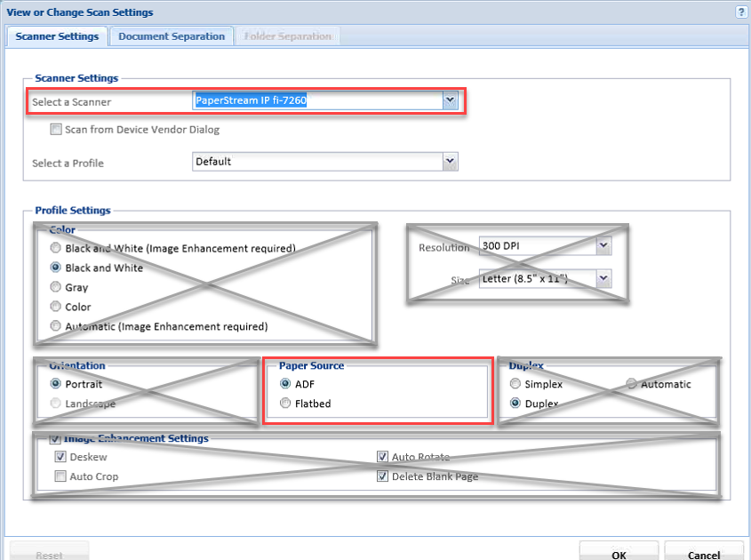Enable Scan from Device Vendor Dialog

point(57,130)
